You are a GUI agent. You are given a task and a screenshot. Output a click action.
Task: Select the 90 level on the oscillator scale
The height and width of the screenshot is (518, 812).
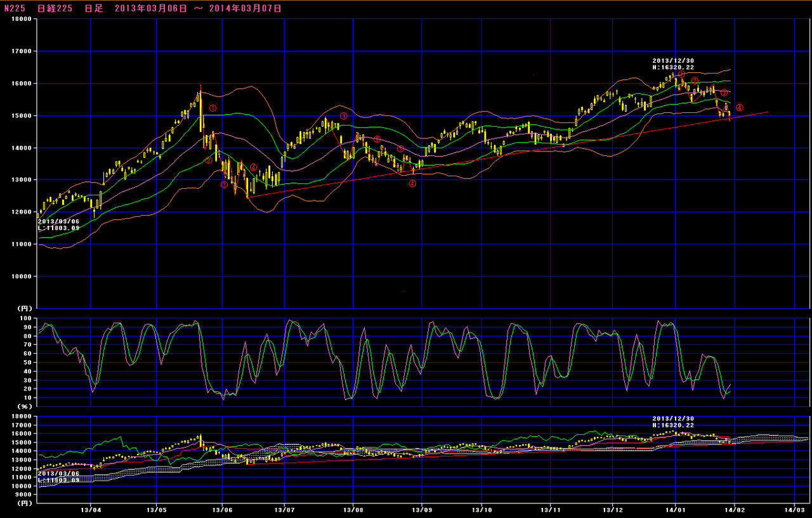pos(27,327)
